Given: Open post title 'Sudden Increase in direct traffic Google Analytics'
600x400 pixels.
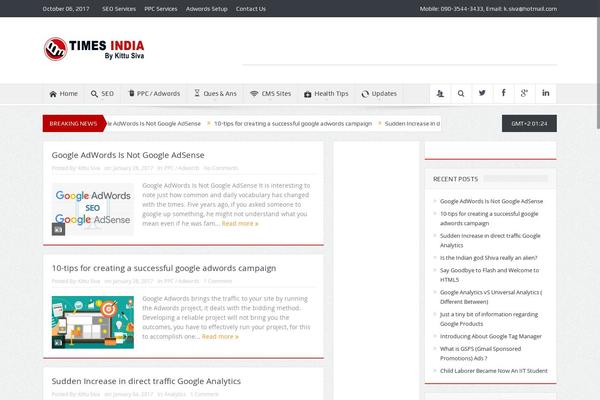Looking at the screenshot, I should coord(146,381).
